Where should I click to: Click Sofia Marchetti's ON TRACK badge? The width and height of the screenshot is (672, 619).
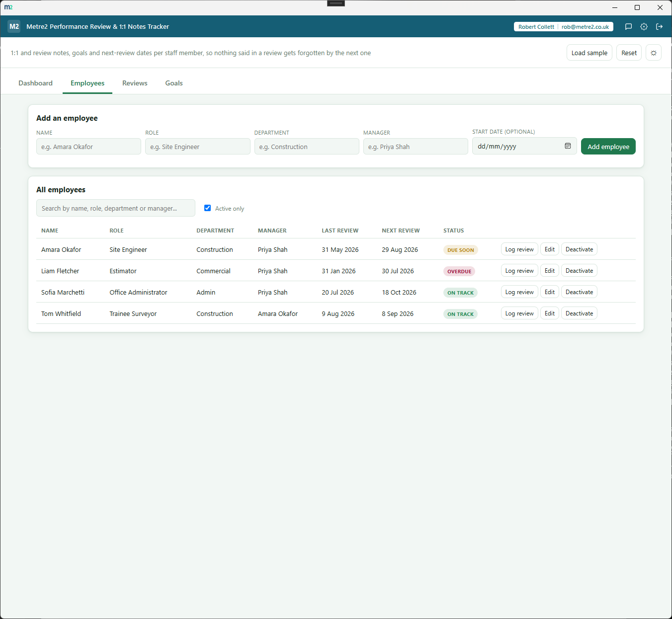tap(460, 293)
